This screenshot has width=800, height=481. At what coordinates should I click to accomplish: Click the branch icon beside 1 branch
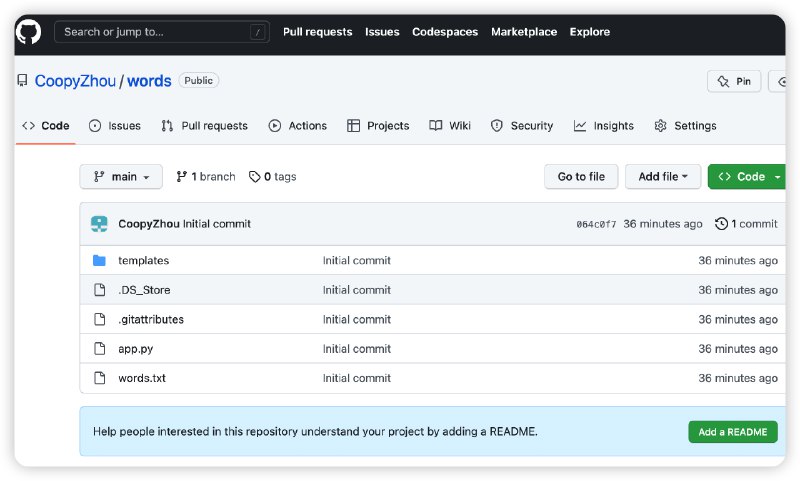pyautogui.click(x=181, y=177)
